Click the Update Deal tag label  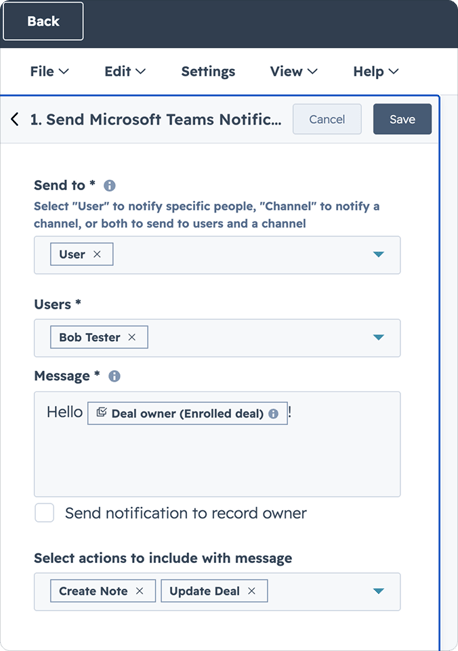[x=204, y=591]
